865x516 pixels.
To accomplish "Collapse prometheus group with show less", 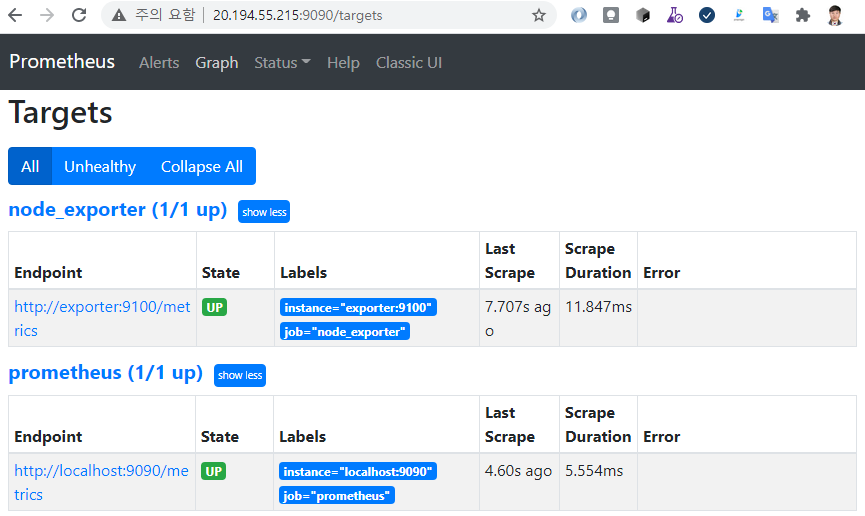I will coord(240,375).
